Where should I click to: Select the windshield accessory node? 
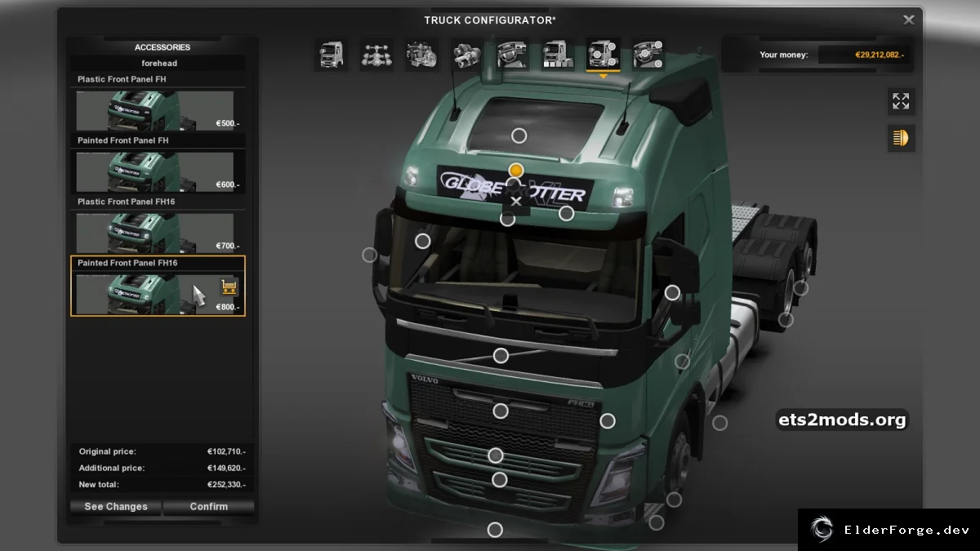[422, 241]
